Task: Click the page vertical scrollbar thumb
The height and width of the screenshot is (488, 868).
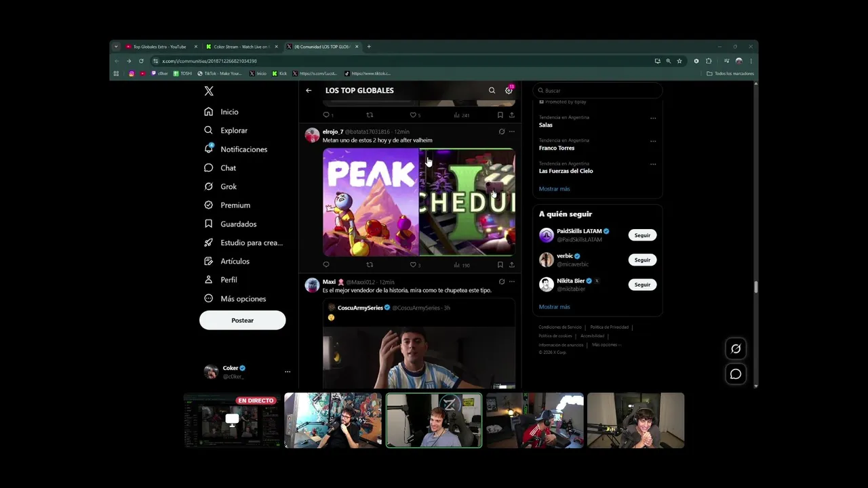Action: [x=755, y=287]
